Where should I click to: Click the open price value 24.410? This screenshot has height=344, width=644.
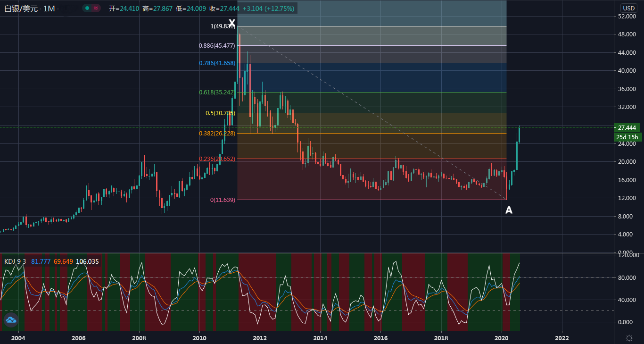tap(130, 8)
